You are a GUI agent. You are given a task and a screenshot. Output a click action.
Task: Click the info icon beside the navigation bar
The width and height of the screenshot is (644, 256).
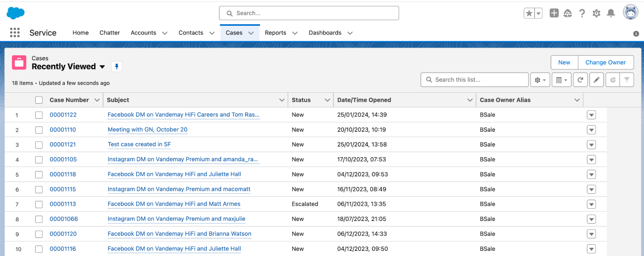636,33
